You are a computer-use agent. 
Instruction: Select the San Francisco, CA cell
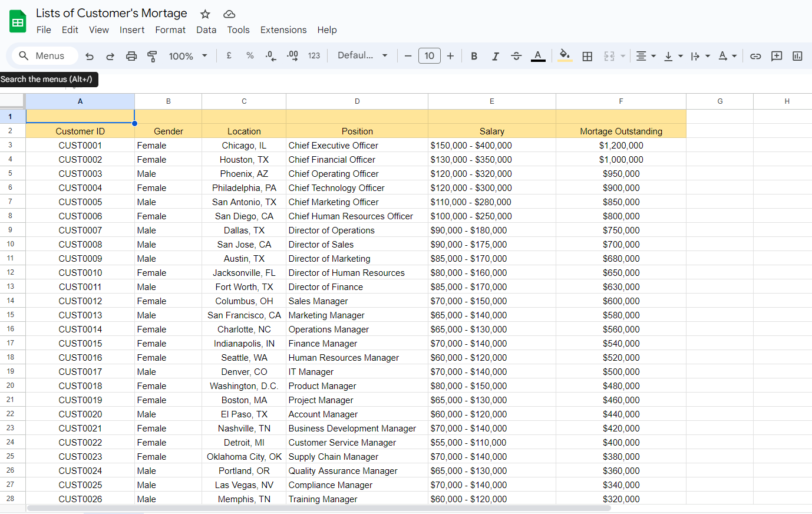point(244,315)
